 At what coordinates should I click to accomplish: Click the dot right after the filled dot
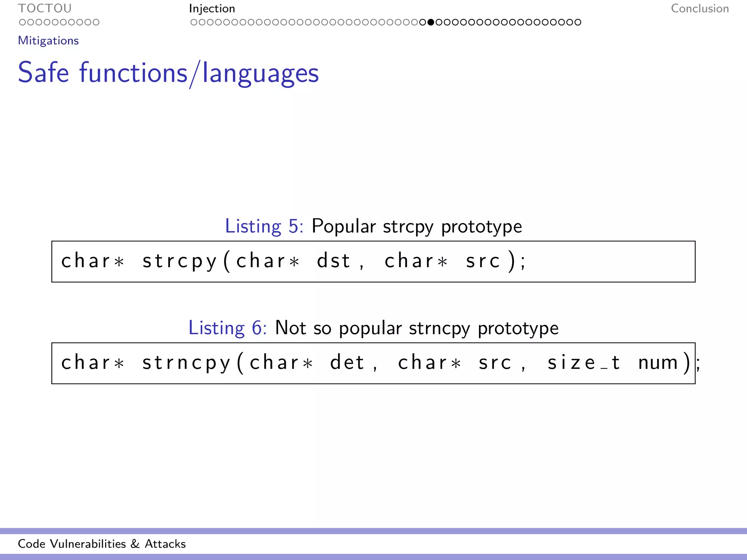click(x=439, y=22)
